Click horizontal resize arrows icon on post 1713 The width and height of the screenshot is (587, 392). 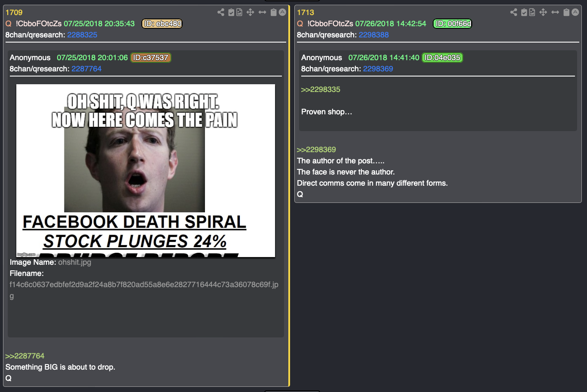(x=555, y=12)
